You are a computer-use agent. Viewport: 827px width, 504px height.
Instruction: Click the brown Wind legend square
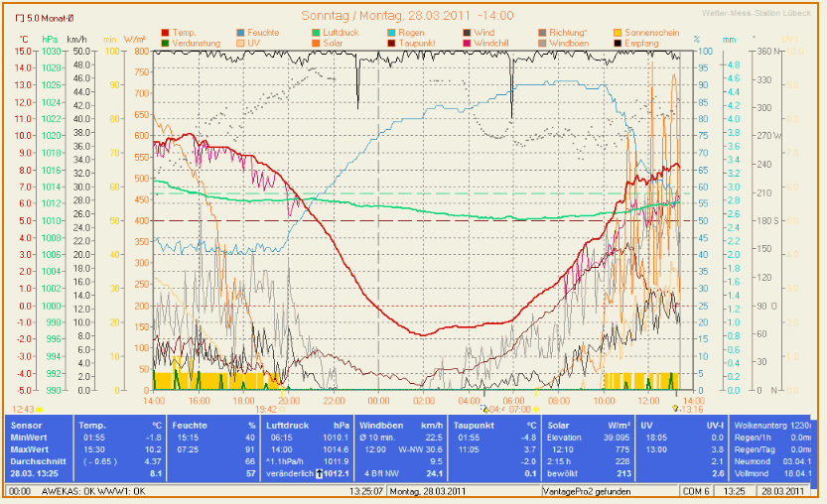coord(468,33)
